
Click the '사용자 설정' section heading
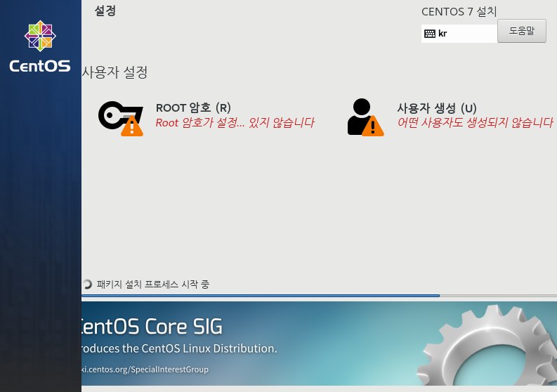[114, 72]
